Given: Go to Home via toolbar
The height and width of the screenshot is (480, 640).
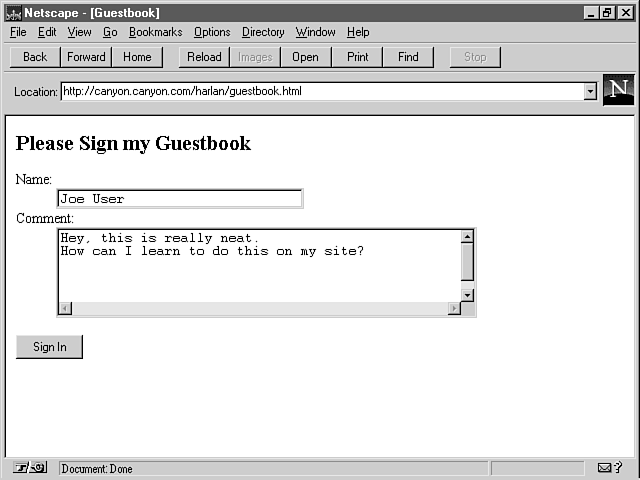Looking at the screenshot, I should pos(137,57).
